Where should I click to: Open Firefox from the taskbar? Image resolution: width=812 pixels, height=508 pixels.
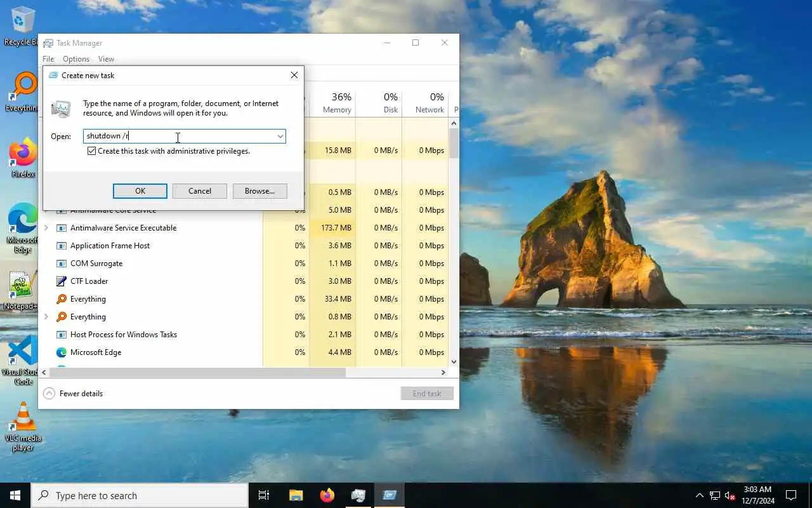coord(327,495)
